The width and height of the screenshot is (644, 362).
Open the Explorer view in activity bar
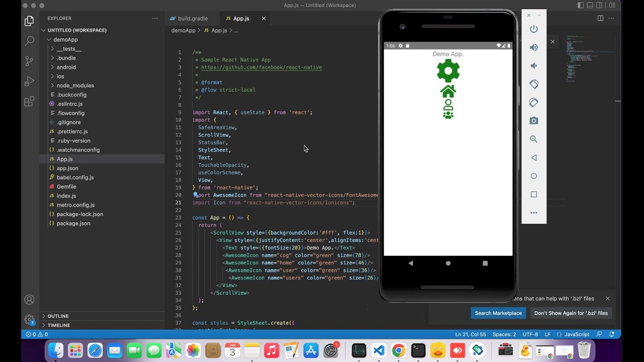coord(29,21)
